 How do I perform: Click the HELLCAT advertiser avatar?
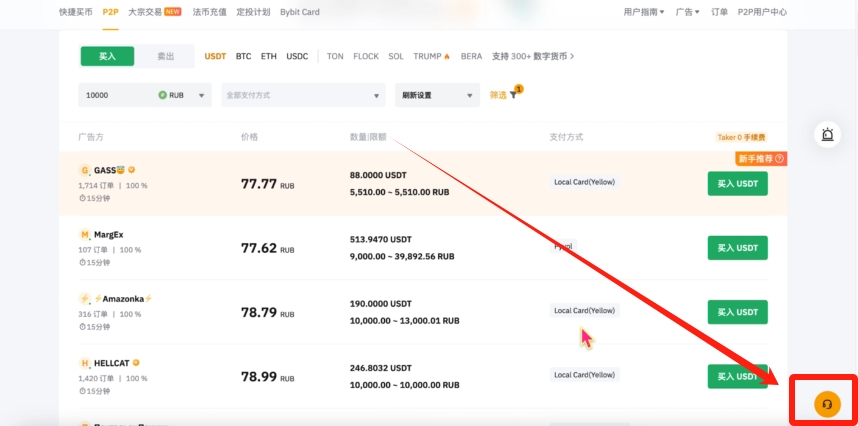point(84,363)
